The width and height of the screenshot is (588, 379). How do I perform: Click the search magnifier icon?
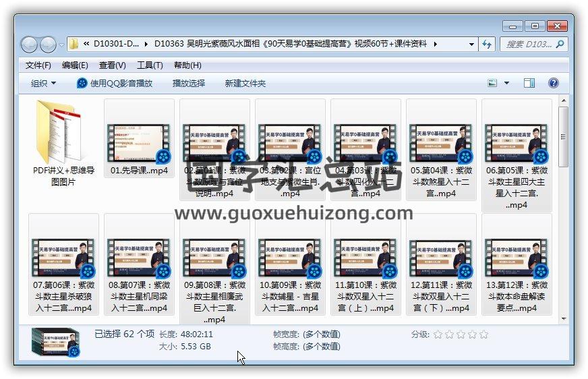pyautogui.click(x=560, y=45)
